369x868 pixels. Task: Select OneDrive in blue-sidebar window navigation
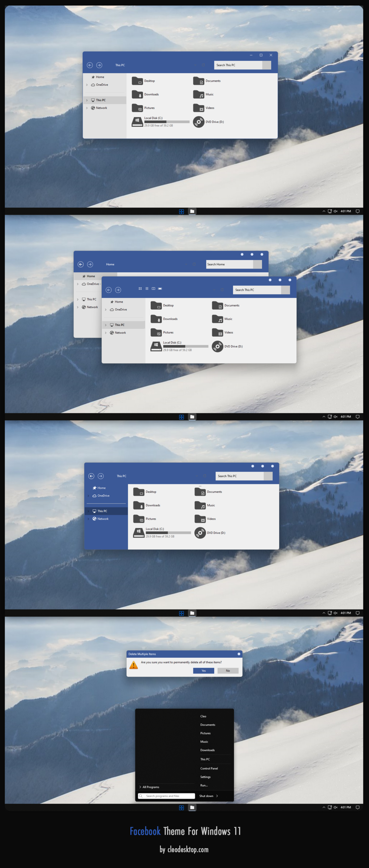tap(101, 495)
